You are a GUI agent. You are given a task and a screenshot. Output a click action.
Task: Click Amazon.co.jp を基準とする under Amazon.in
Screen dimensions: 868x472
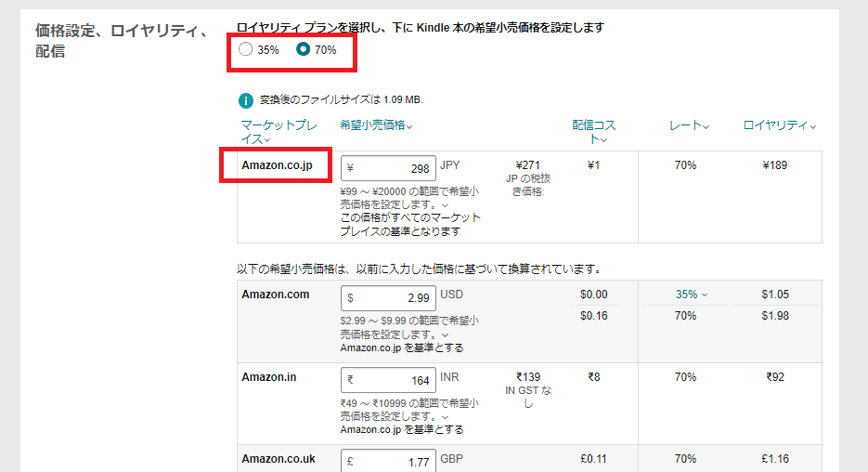402,429
